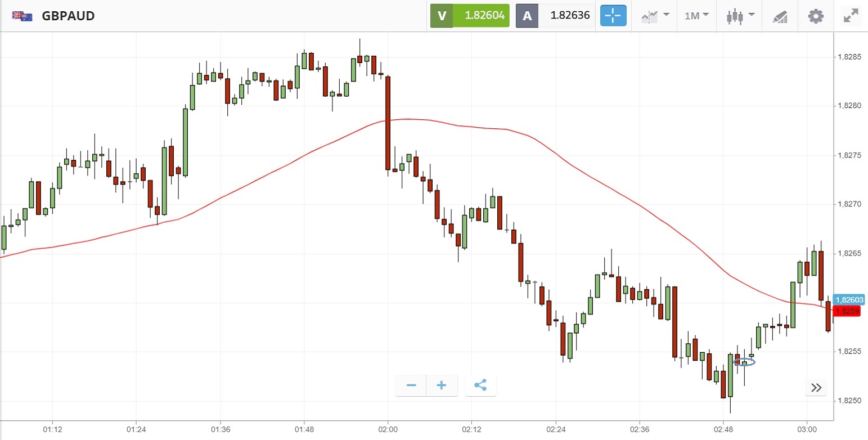Click the GBPAUD symbol name
The width and height of the screenshot is (868, 440).
point(68,16)
